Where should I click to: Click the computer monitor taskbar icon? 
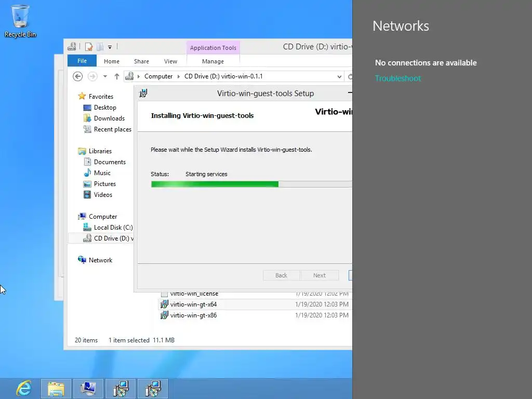click(x=88, y=389)
